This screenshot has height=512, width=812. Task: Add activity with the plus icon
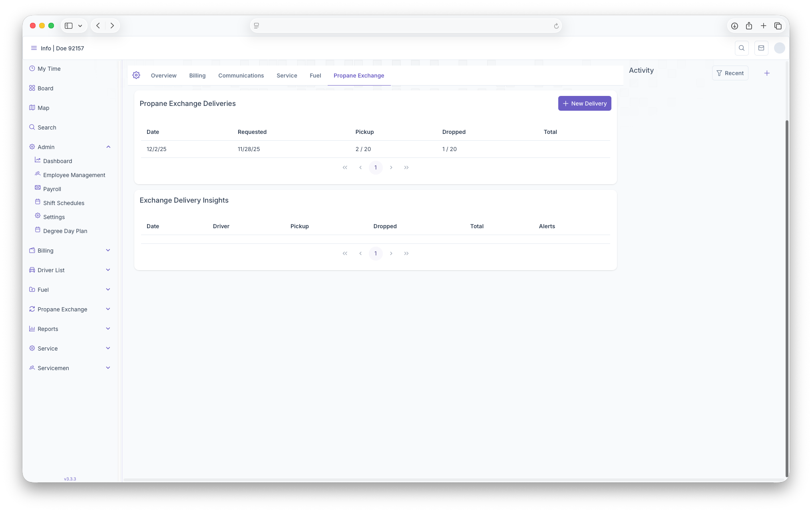coord(767,73)
